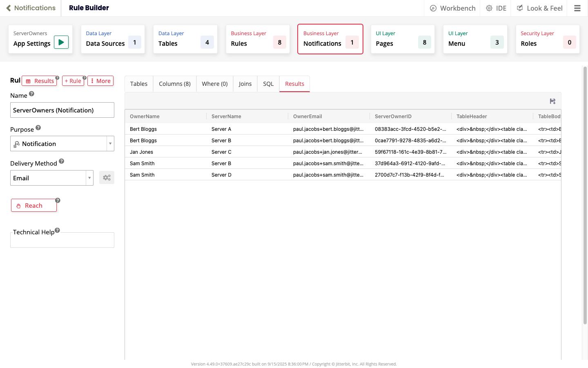Open the Look & Feel menu

[x=539, y=8]
